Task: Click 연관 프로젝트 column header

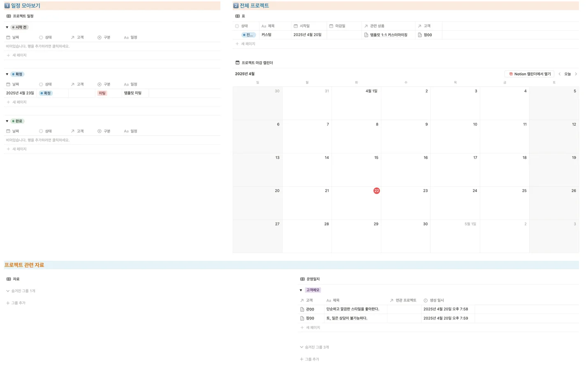Action: [404, 300]
